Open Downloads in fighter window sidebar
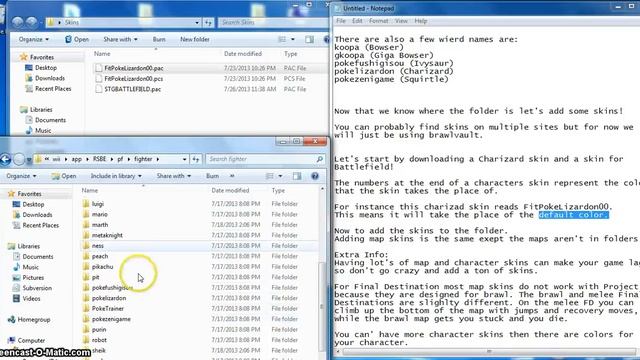 tap(37, 215)
